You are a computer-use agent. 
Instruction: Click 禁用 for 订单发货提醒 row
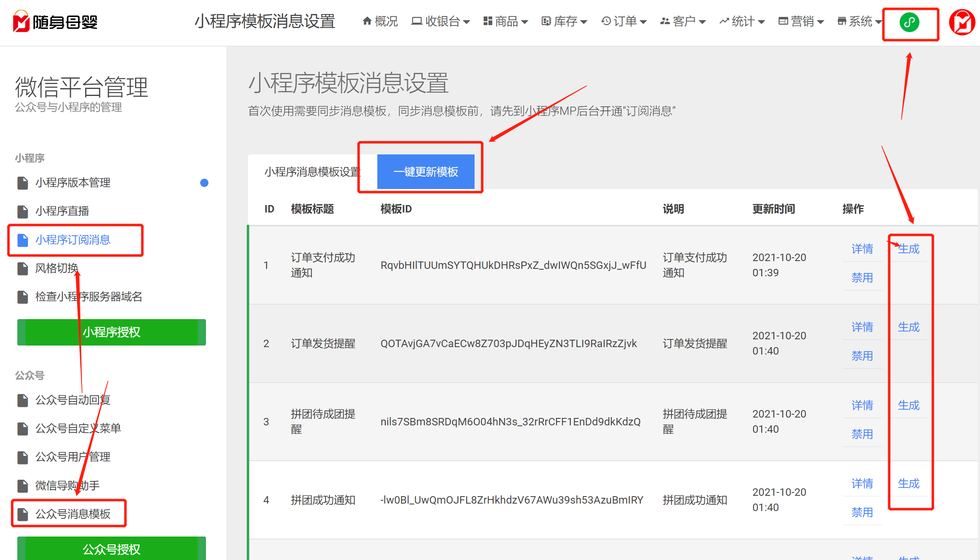coord(862,356)
